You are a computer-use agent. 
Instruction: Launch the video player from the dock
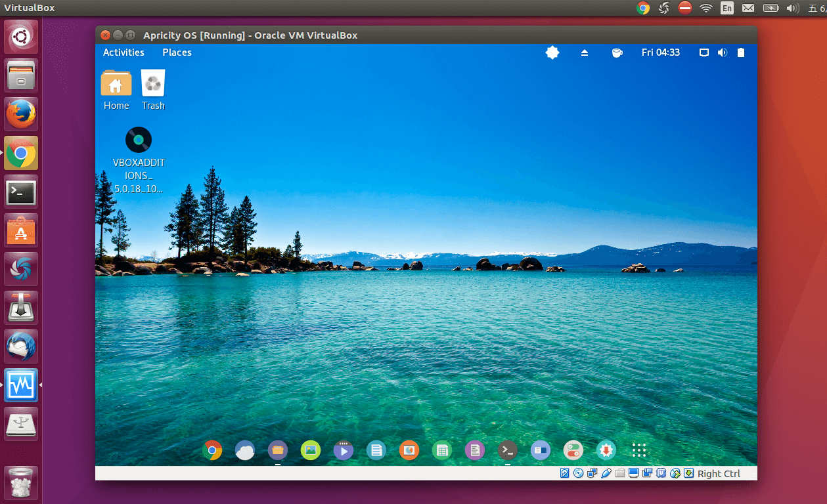point(343,450)
